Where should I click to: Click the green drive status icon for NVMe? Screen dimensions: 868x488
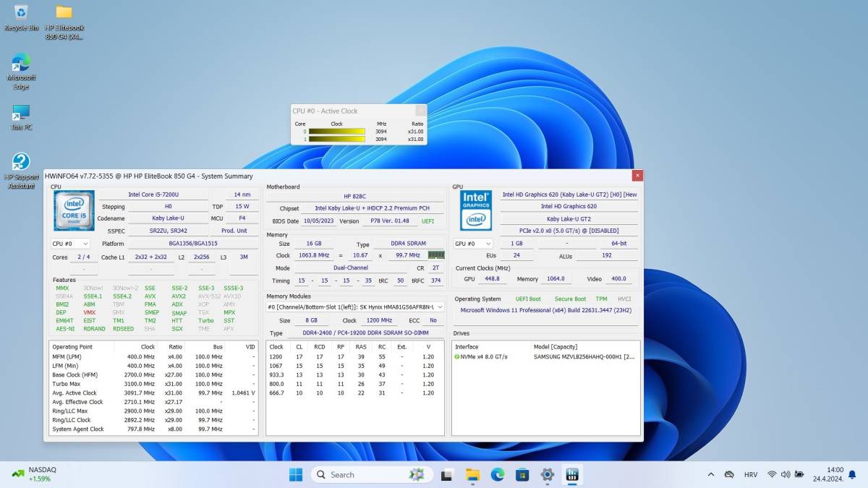pos(457,356)
